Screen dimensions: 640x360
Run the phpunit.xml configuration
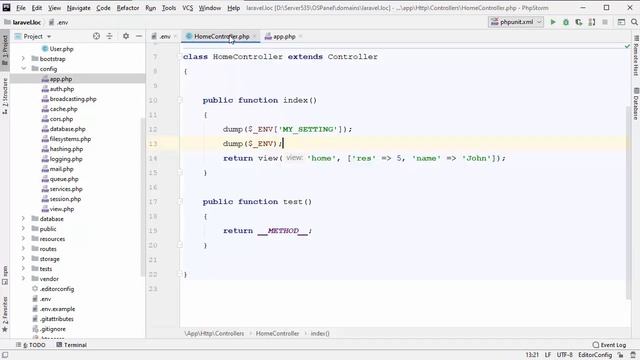click(553, 22)
